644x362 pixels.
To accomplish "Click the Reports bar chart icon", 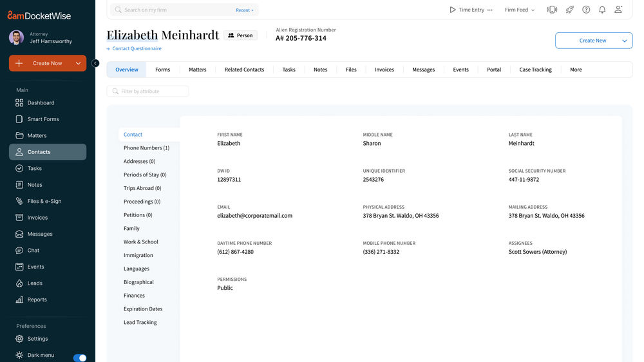I will point(19,300).
